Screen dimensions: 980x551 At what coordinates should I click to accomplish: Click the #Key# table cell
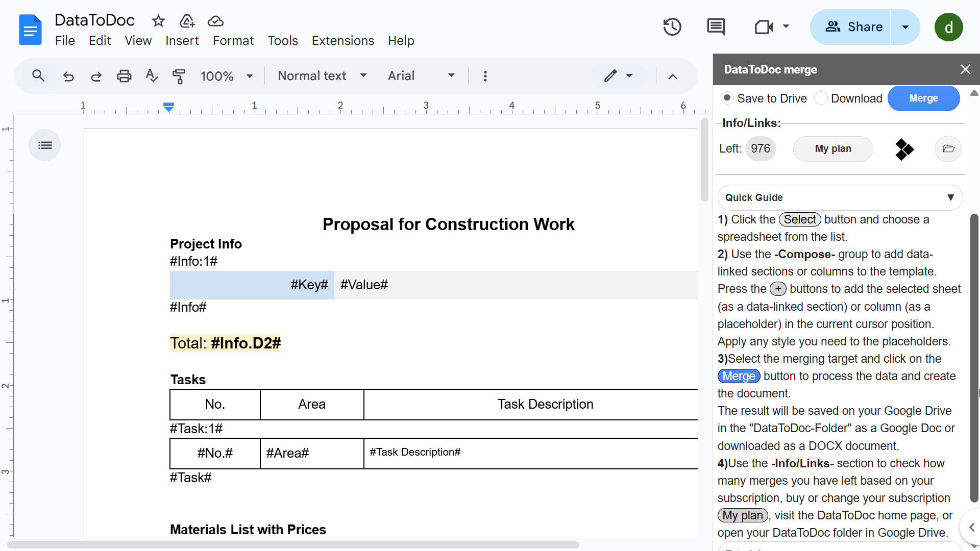252,285
